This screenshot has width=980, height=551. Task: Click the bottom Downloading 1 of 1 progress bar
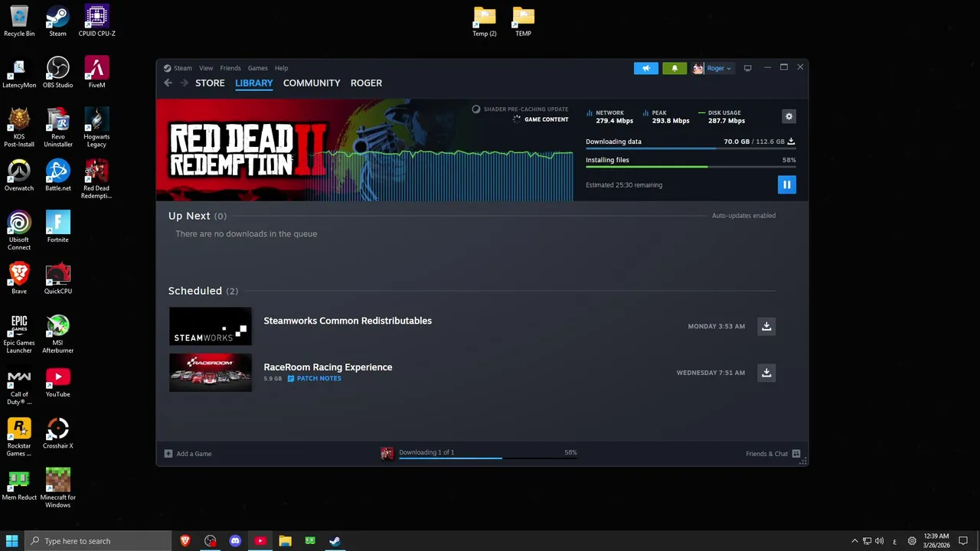point(488,458)
